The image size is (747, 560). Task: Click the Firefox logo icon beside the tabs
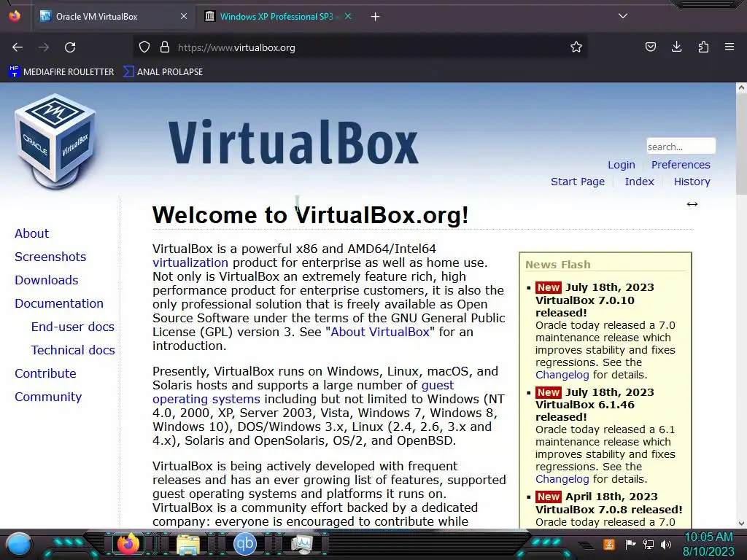click(15, 16)
